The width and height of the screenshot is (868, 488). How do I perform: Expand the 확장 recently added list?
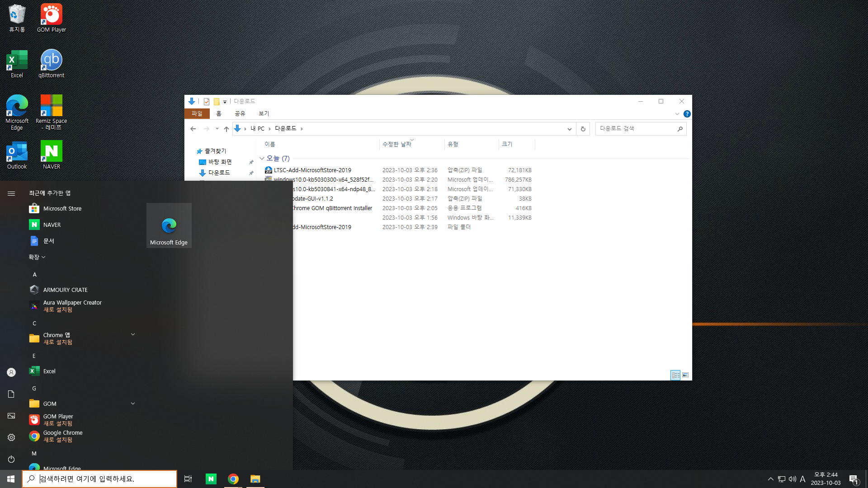[37, 257]
